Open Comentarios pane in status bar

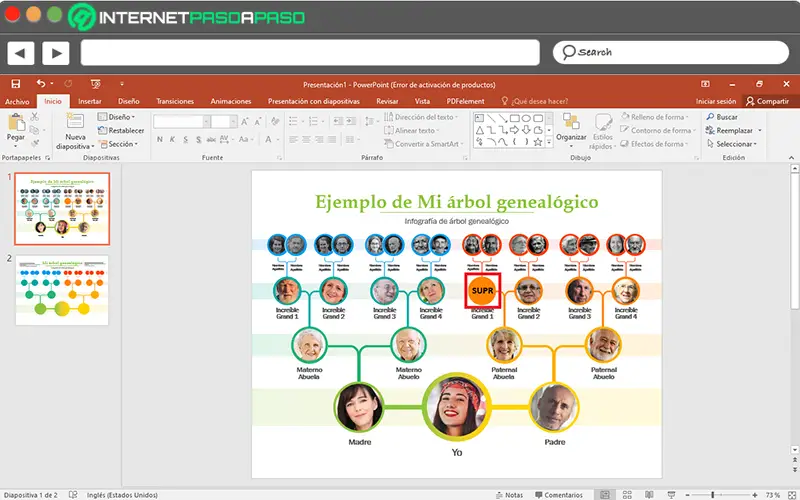(559, 495)
